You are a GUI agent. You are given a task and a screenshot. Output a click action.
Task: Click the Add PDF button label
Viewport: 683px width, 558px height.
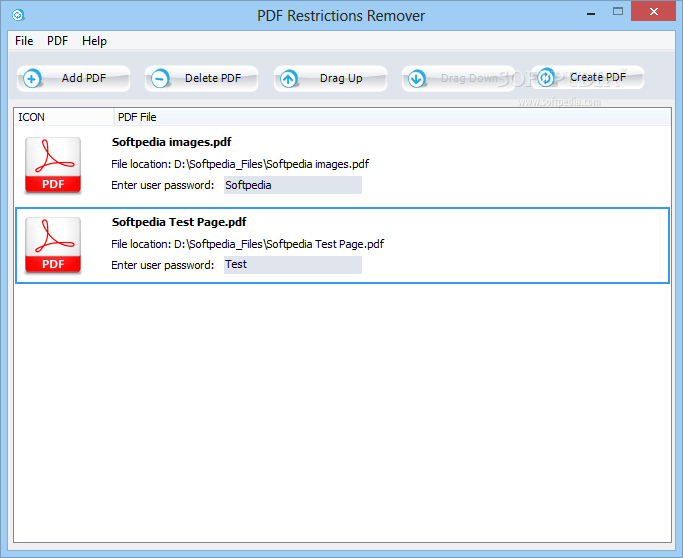[x=84, y=78]
